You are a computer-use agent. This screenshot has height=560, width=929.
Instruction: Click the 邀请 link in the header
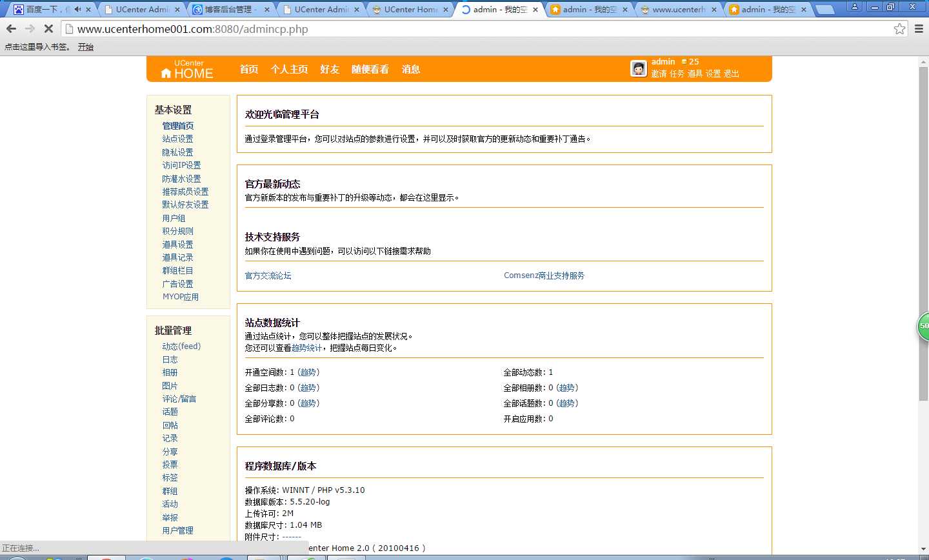[x=659, y=74]
